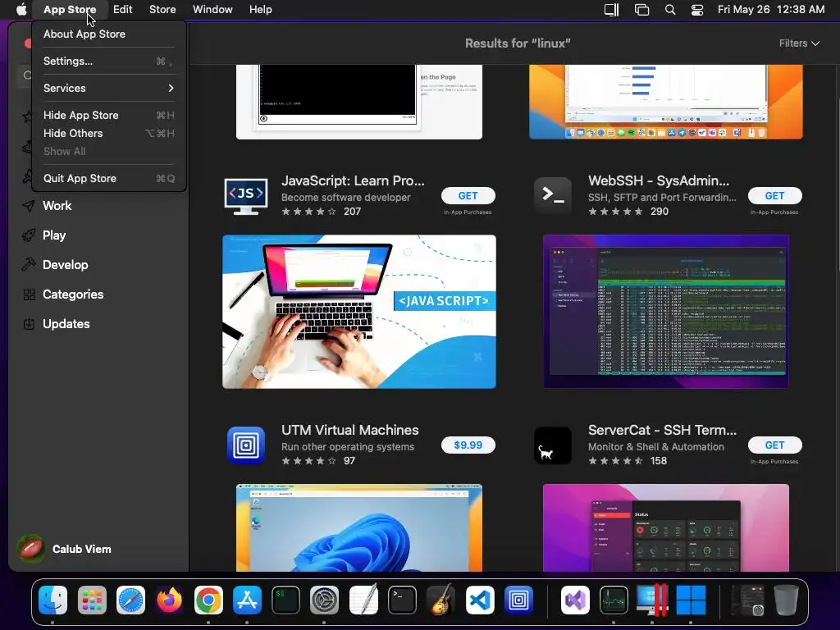Launch Firefox from the Dock

[169, 600]
